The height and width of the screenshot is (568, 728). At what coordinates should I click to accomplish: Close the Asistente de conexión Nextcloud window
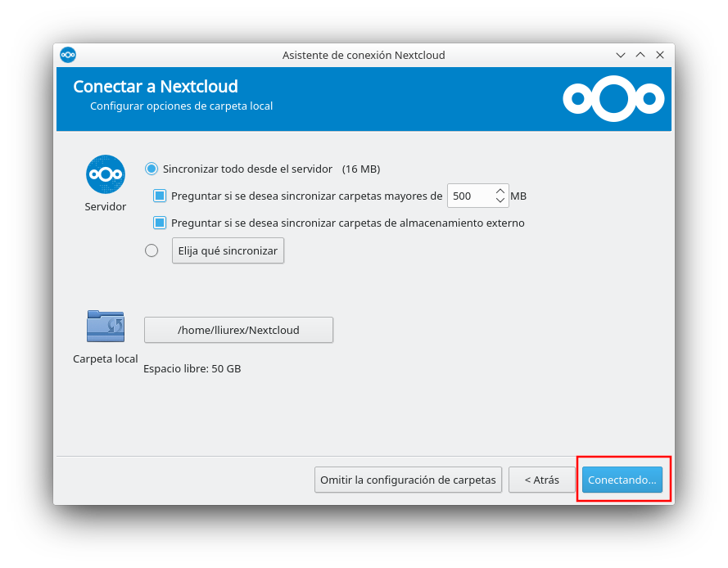[x=659, y=55]
